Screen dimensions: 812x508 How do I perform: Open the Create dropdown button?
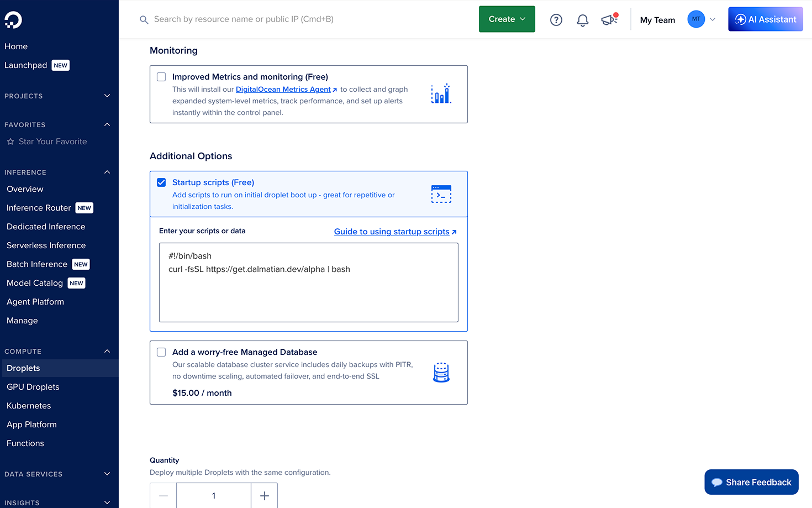507,19
